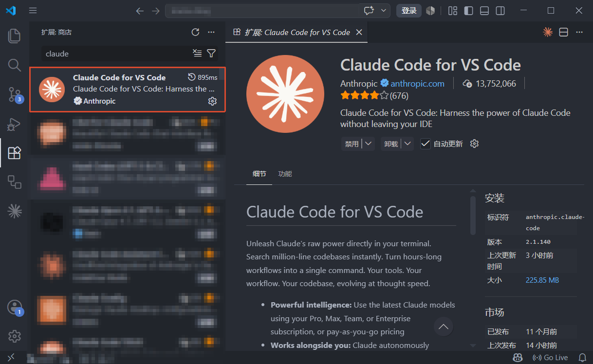Click the 225.85 MB size link
The height and width of the screenshot is (364, 593).
click(x=542, y=280)
